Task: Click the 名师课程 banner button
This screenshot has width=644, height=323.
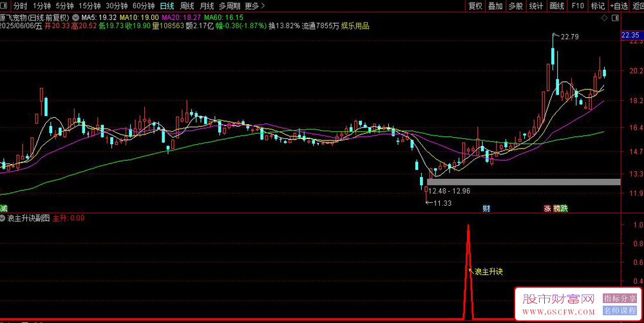Action: [620, 311]
